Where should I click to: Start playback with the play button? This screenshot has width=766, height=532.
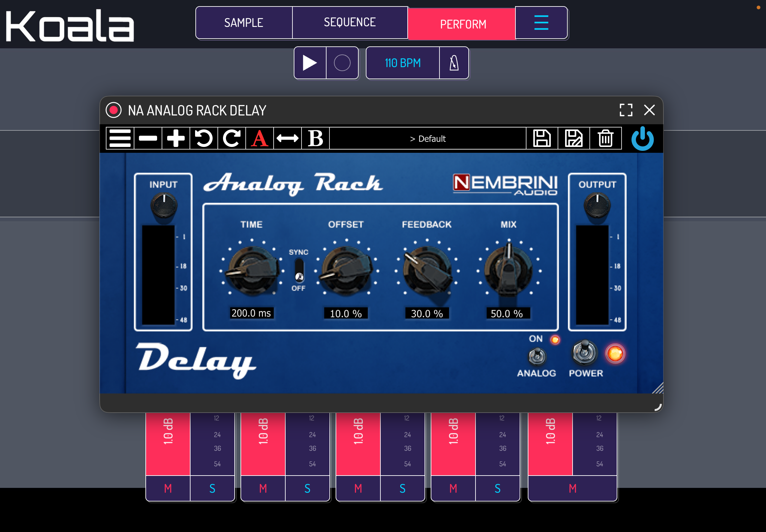[x=310, y=63]
